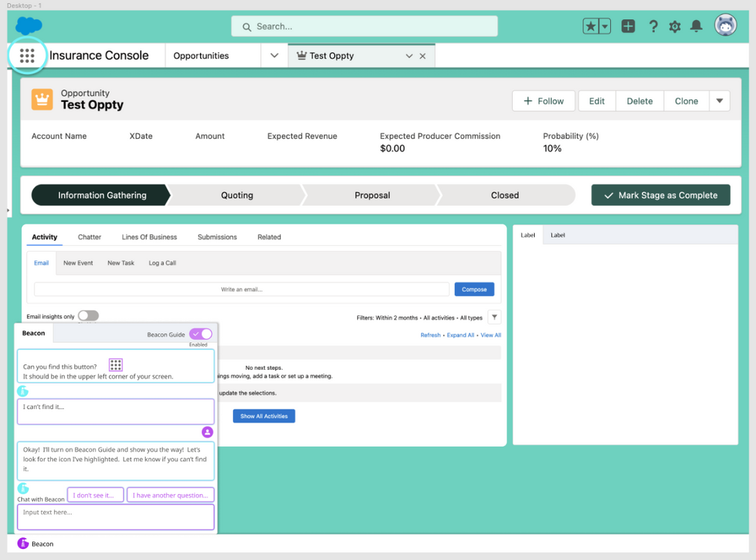Screen dimensions: 756x560
Task: Click the global Add plus icon
Action: coord(627,26)
